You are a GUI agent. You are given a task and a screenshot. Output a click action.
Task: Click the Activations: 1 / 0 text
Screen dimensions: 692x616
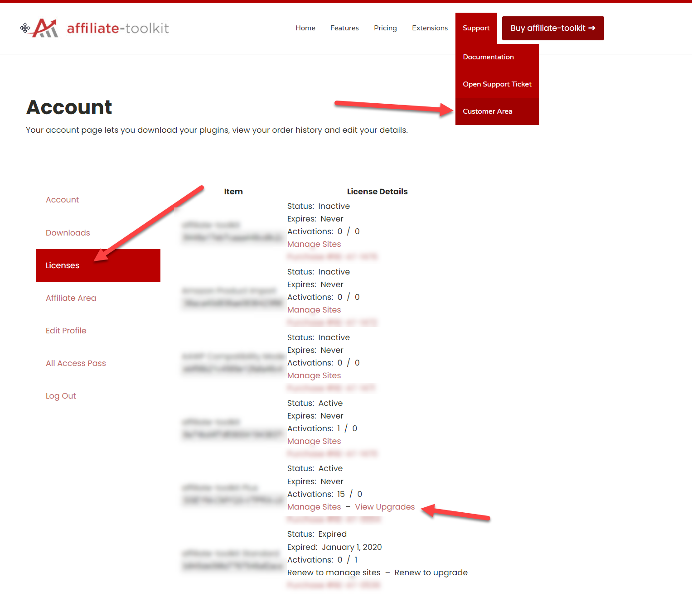tap(322, 428)
